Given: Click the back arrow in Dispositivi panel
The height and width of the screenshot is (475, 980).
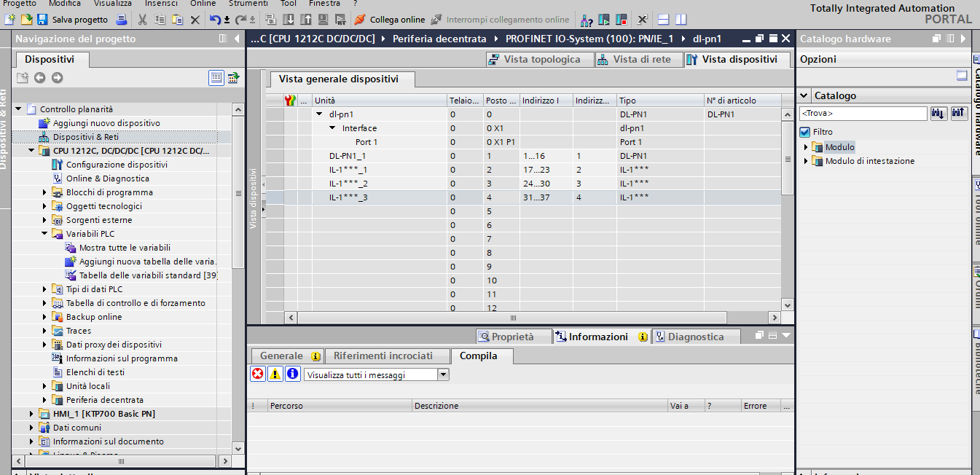Looking at the screenshot, I should pyautogui.click(x=39, y=77).
